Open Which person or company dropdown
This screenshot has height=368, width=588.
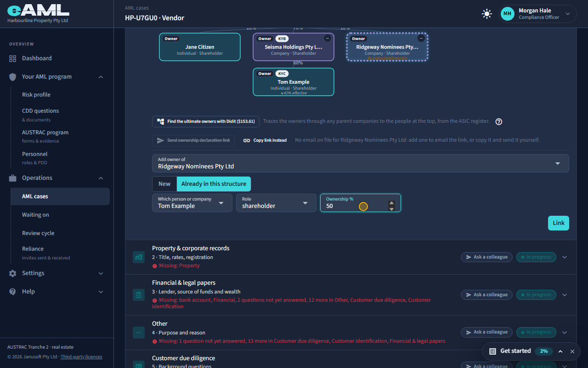click(192, 203)
